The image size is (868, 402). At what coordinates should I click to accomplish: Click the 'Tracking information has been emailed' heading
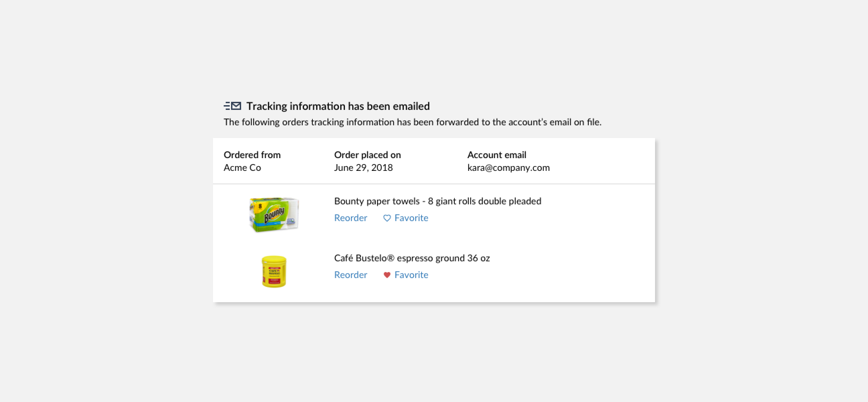338,106
